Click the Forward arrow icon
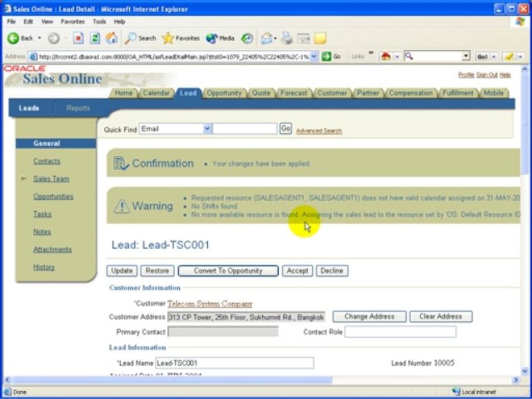The width and height of the screenshot is (532, 399). point(53,38)
